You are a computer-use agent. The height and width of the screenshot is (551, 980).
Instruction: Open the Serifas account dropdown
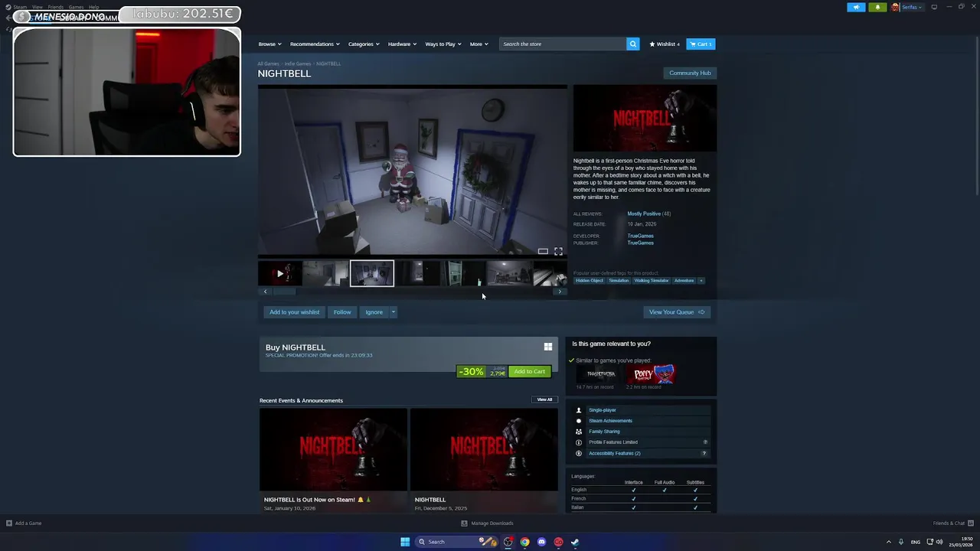pos(912,7)
